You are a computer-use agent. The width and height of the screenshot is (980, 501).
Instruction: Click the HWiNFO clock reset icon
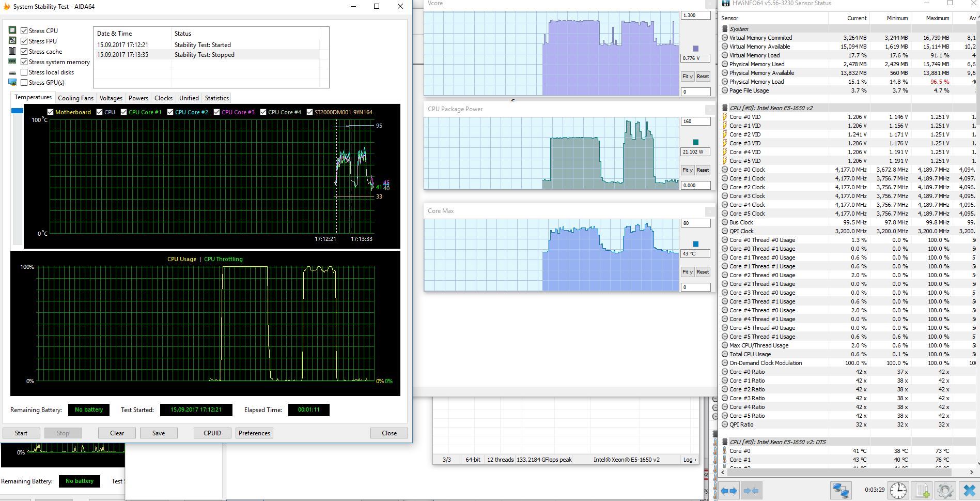pos(898,490)
